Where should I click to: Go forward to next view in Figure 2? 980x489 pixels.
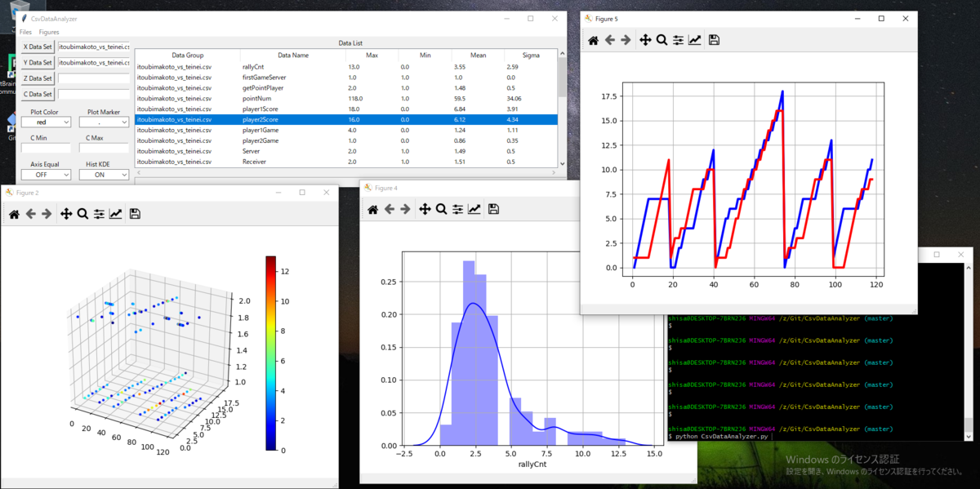coord(46,214)
